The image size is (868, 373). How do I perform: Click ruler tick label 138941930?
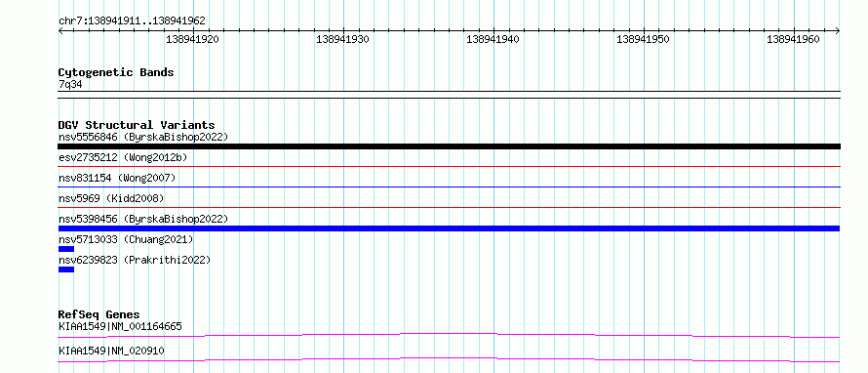pyautogui.click(x=342, y=39)
